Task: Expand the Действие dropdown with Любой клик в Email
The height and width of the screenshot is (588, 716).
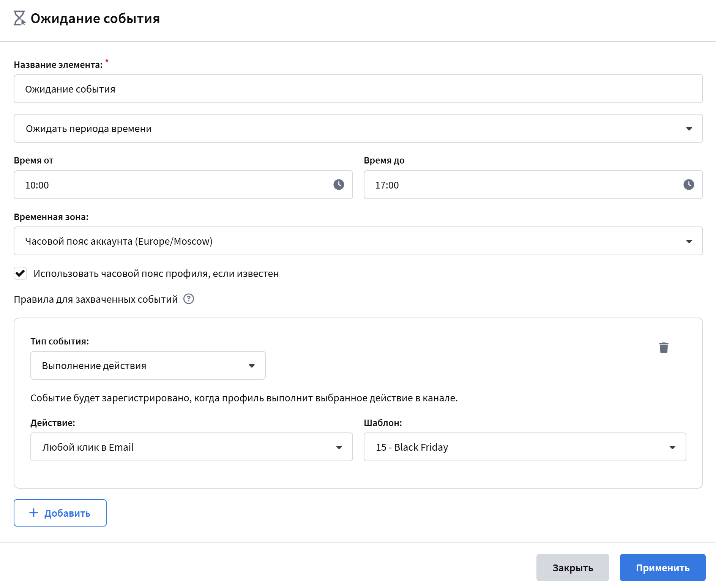Action: [x=191, y=447]
